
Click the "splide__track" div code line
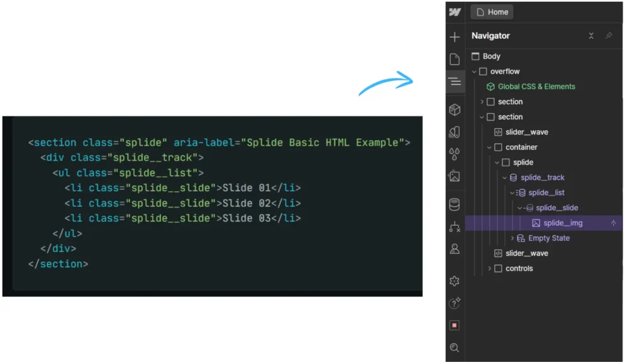122,158
